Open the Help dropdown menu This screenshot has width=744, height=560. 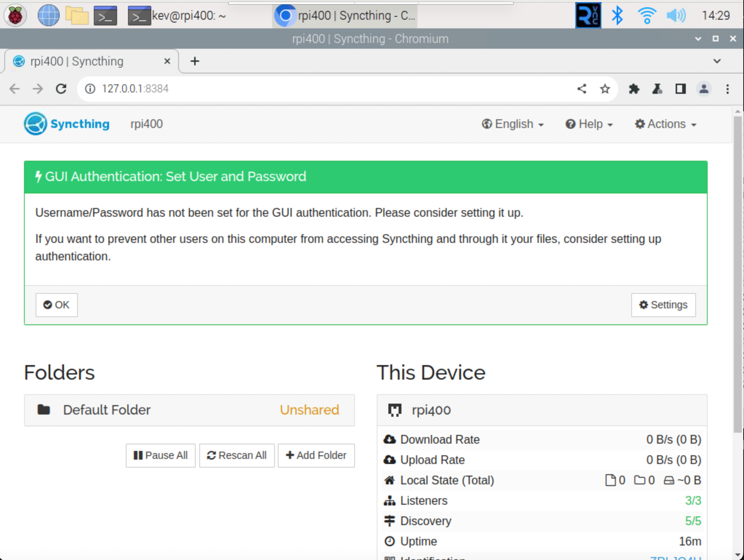coord(589,124)
